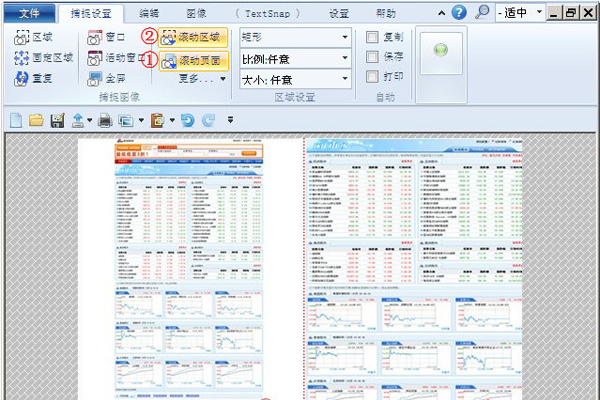
Task: Check the 打印 print checkbox
Action: (x=373, y=77)
